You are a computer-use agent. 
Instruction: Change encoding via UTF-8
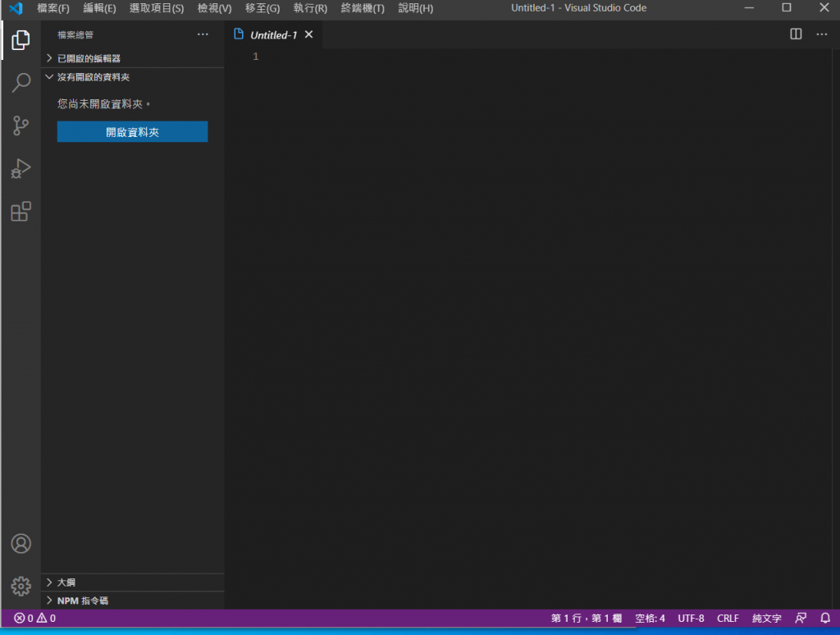pyautogui.click(x=691, y=618)
